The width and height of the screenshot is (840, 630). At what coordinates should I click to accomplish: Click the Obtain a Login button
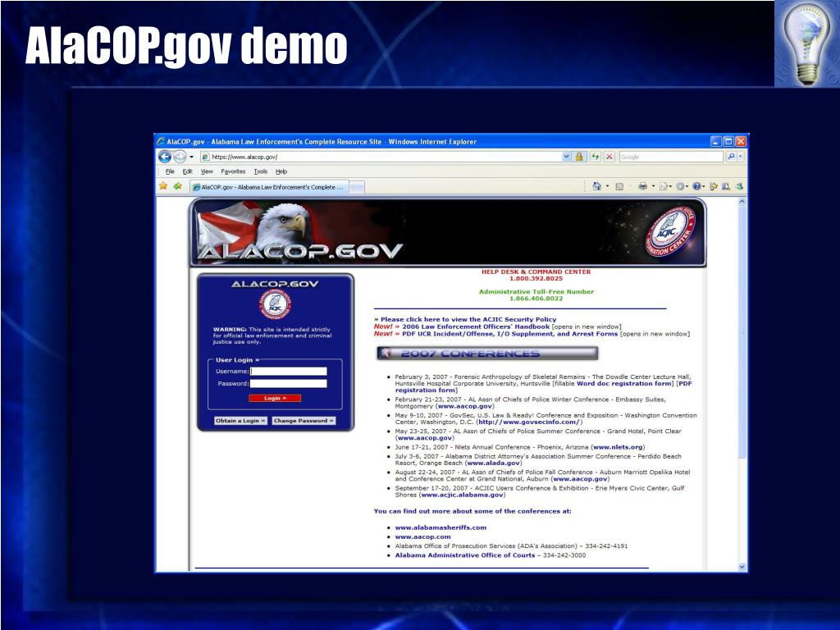(x=240, y=421)
